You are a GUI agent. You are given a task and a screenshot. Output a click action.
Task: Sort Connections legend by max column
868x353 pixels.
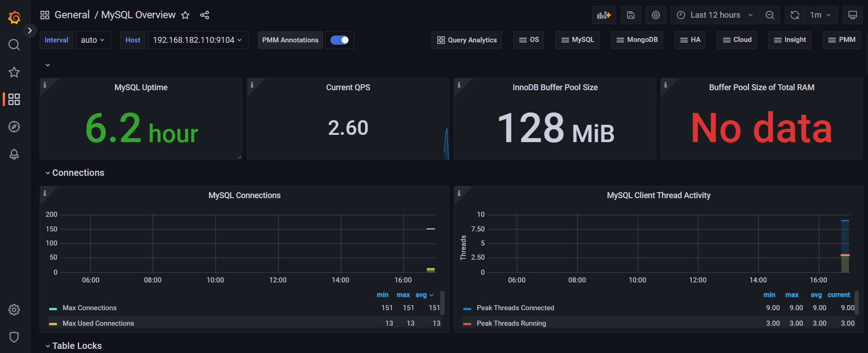click(x=403, y=295)
